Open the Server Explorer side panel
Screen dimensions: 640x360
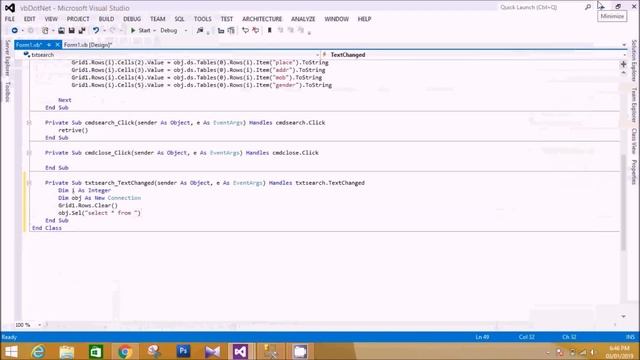click(7, 58)
